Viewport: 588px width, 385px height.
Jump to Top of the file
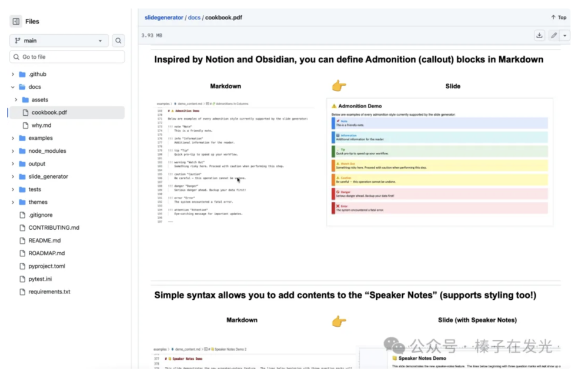559,18
